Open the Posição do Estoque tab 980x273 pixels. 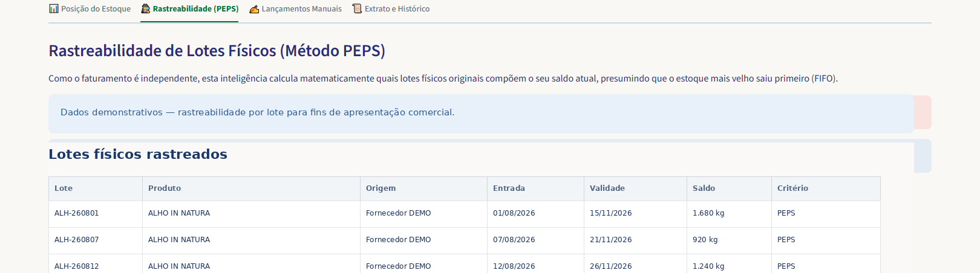click(x=90, y=8)
